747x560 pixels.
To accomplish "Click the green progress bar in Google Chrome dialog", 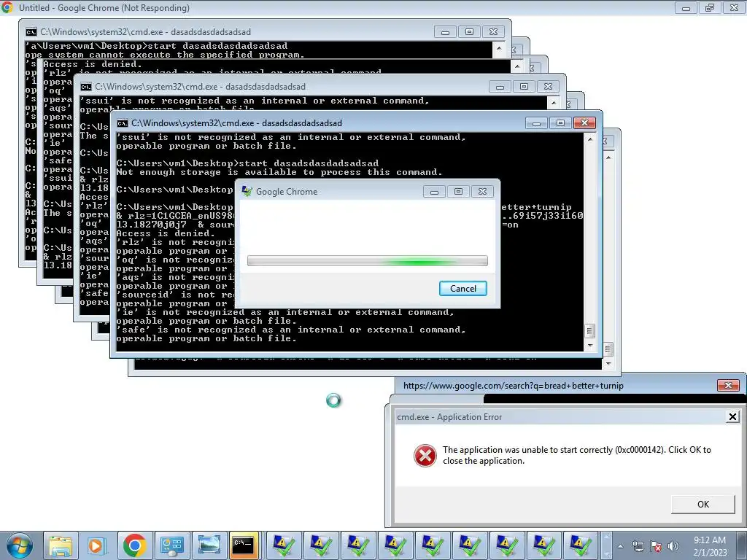I will 368,260.
